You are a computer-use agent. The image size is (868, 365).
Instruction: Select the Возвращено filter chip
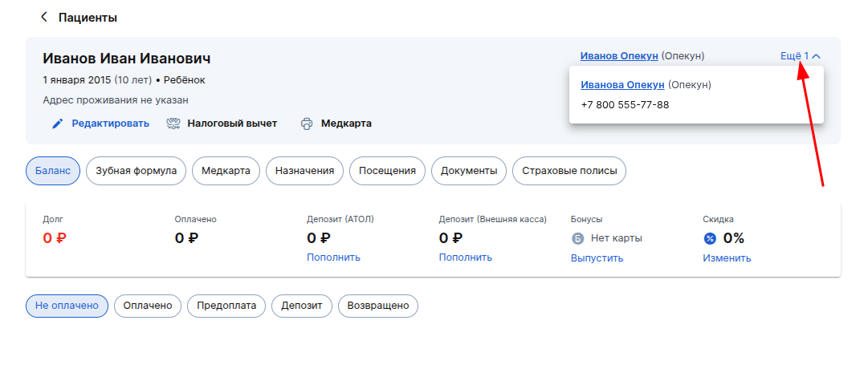[378, 306]
